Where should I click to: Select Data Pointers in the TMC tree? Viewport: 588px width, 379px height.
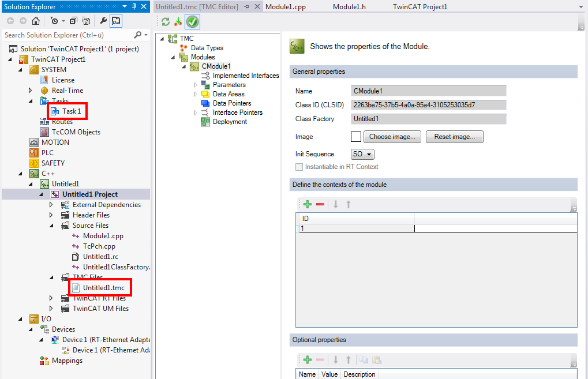pos(232,103)
